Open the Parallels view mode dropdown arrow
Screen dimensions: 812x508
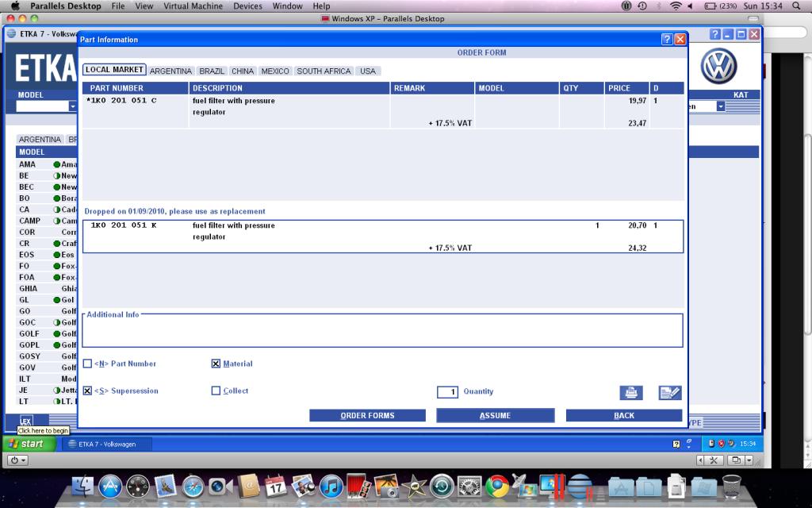[x=749, y=460]
